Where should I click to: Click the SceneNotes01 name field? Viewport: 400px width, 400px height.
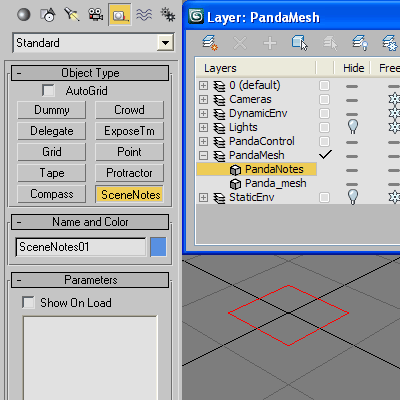(x=81, y=247)
